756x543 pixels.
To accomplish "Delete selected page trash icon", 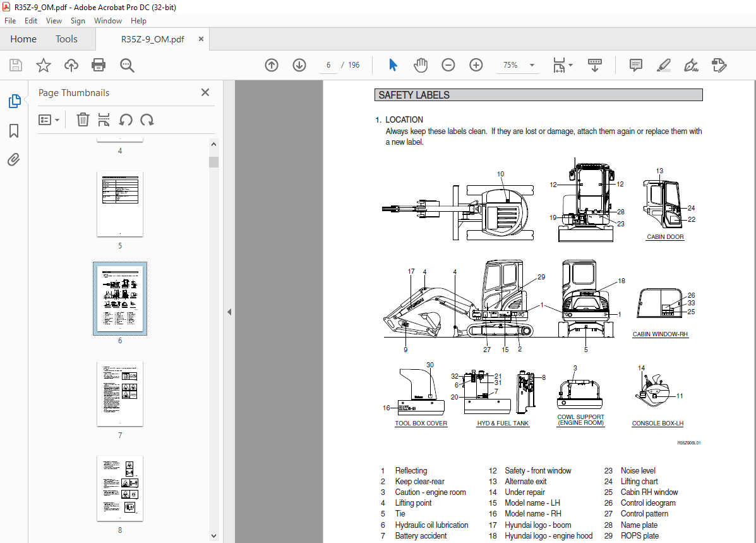I will 83,119.
